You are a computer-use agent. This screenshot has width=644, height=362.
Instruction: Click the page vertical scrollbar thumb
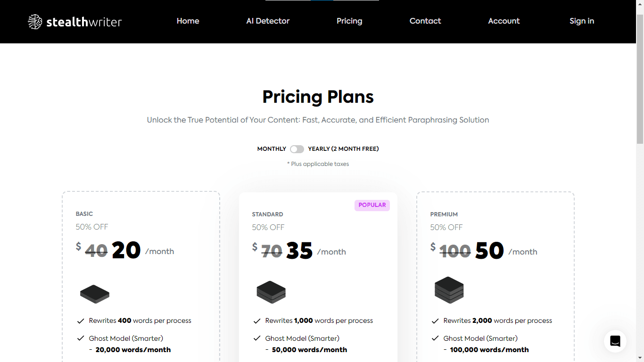coord(640,80)
